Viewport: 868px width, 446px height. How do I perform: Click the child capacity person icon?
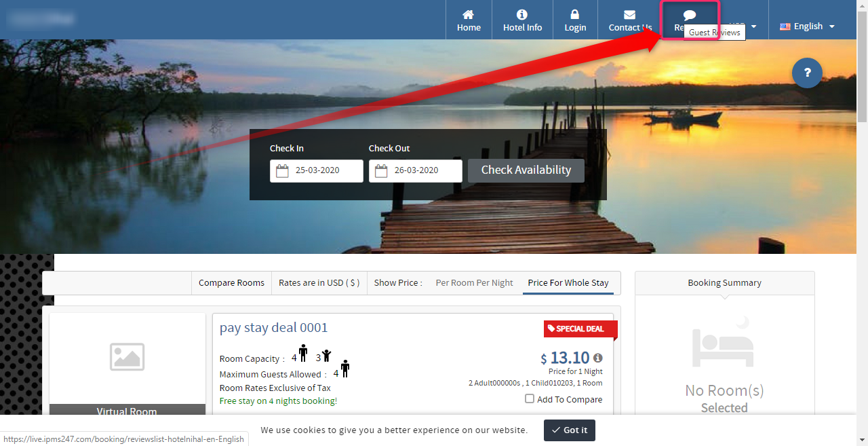tap(327, 356)
